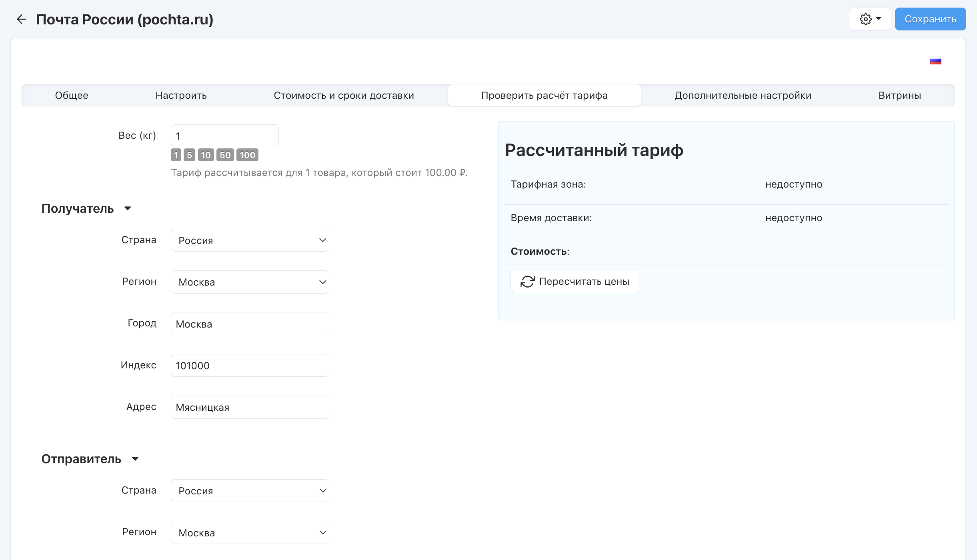Open the recipient Регион dropdown
The width and height of the screenshot is (977, 560).
(x=250, y=282)
